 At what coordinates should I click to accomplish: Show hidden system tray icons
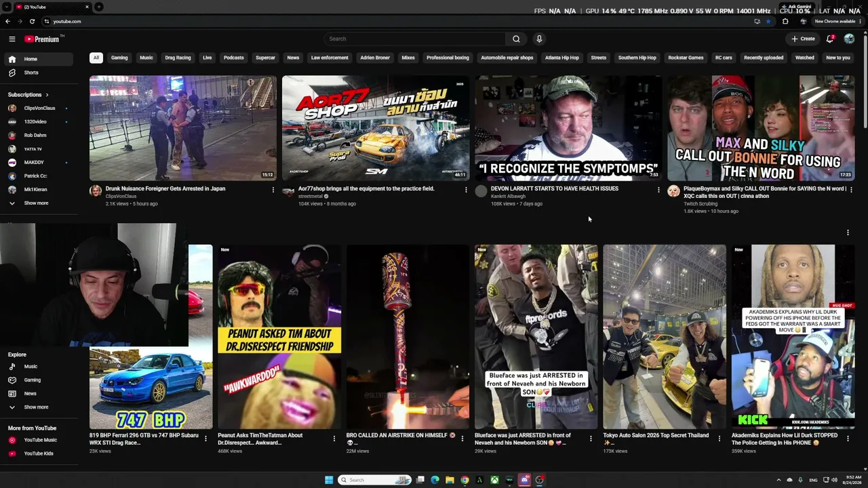point(778,480)
